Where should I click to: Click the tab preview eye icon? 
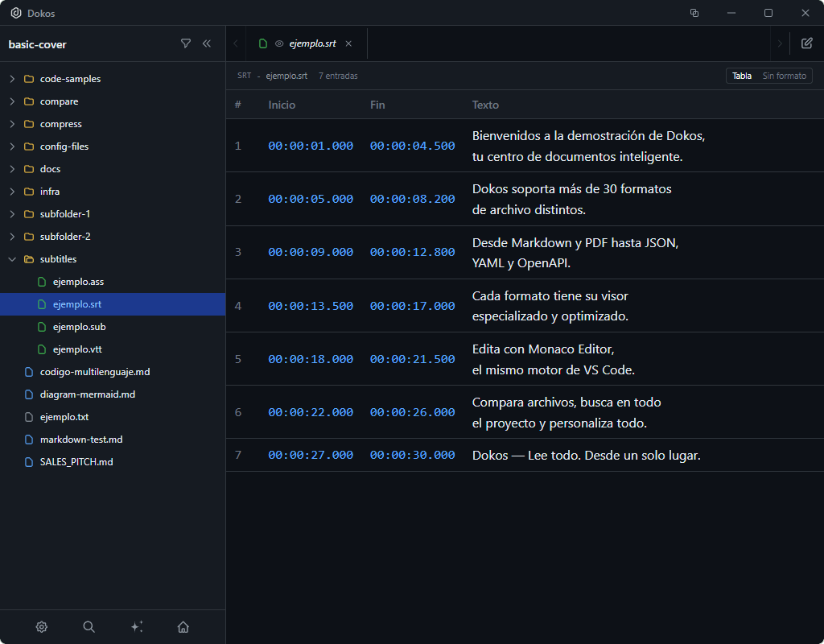click(279, 44)
